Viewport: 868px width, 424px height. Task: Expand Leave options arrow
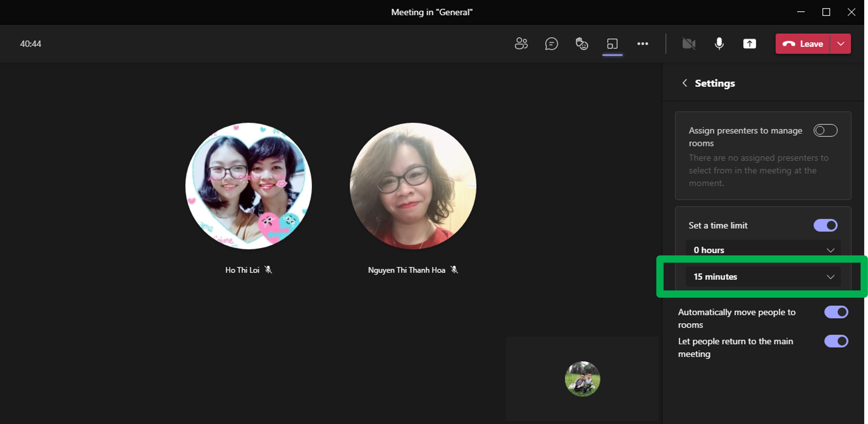(841, 44)
